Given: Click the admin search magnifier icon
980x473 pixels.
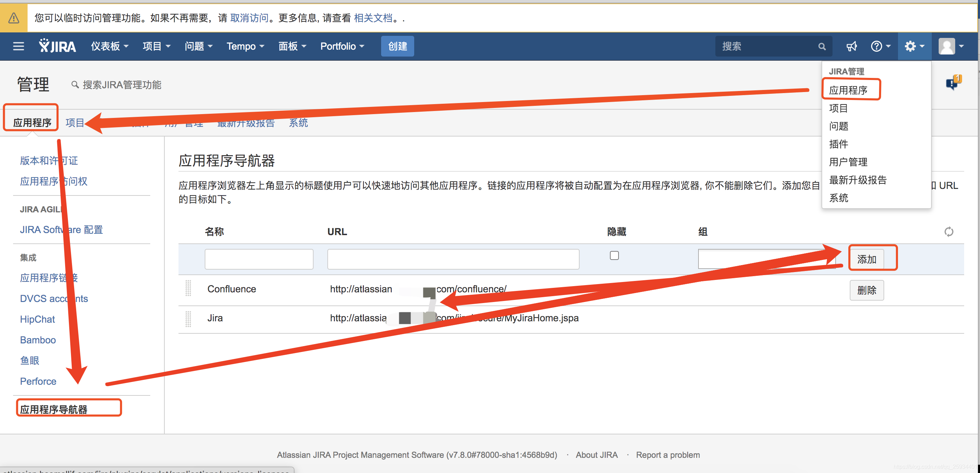Looking at the screenshot, I should (75, 84).
